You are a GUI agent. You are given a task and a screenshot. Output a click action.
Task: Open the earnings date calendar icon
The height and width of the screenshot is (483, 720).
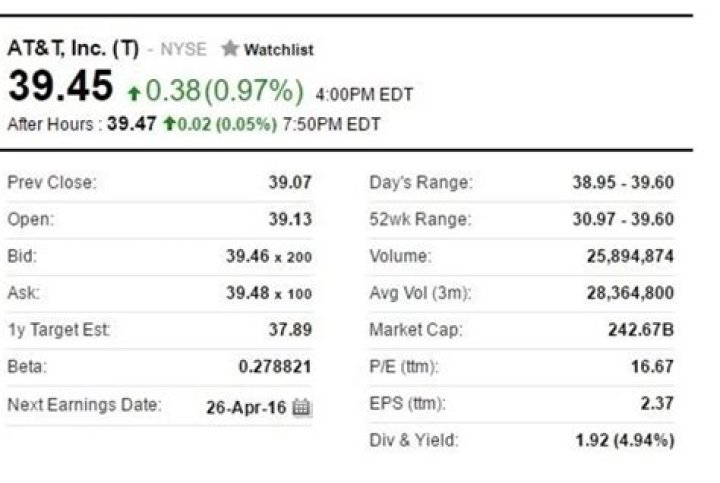coord(302,407)
